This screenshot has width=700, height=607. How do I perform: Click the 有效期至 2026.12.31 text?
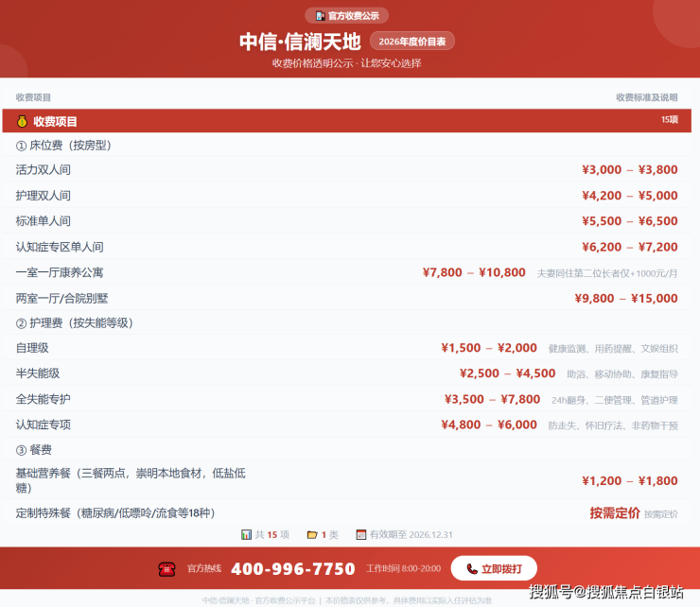(x=411, y=534)
